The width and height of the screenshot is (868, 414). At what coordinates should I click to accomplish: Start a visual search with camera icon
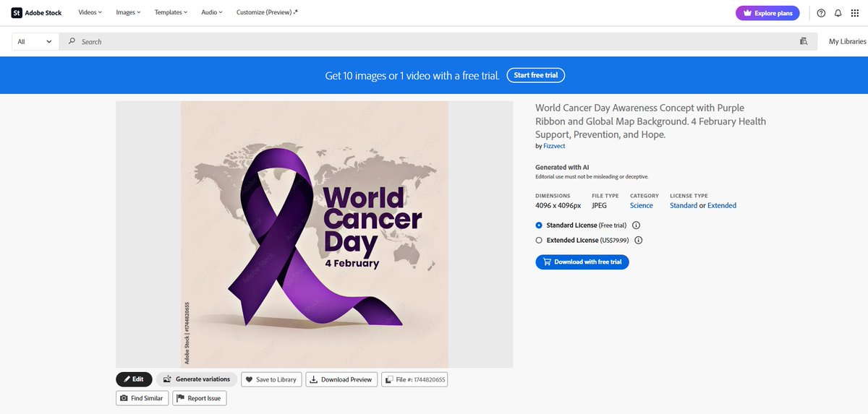(x=804, y=41)
